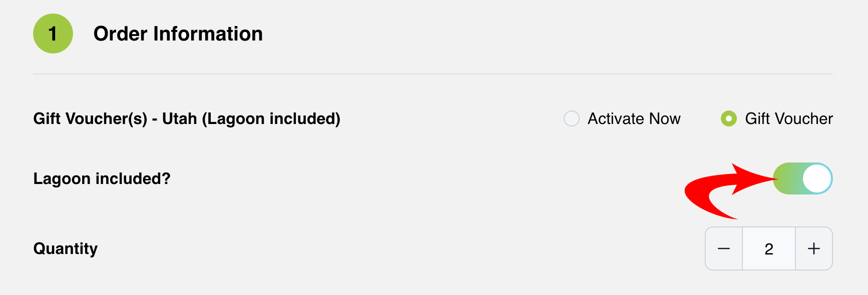This screenshot has height=295, width=868.
Task: Click the Activate Now label text
Action: tap(634, 118)
